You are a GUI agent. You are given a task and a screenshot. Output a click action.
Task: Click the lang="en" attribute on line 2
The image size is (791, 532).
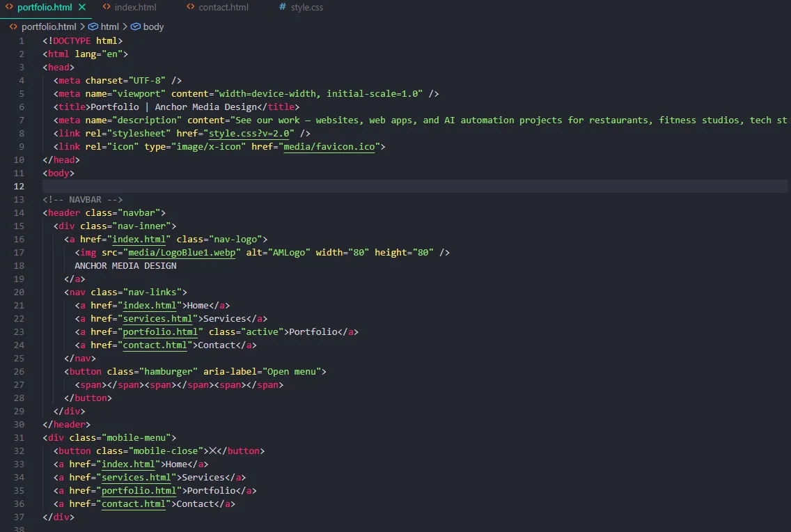pos(99,54)
